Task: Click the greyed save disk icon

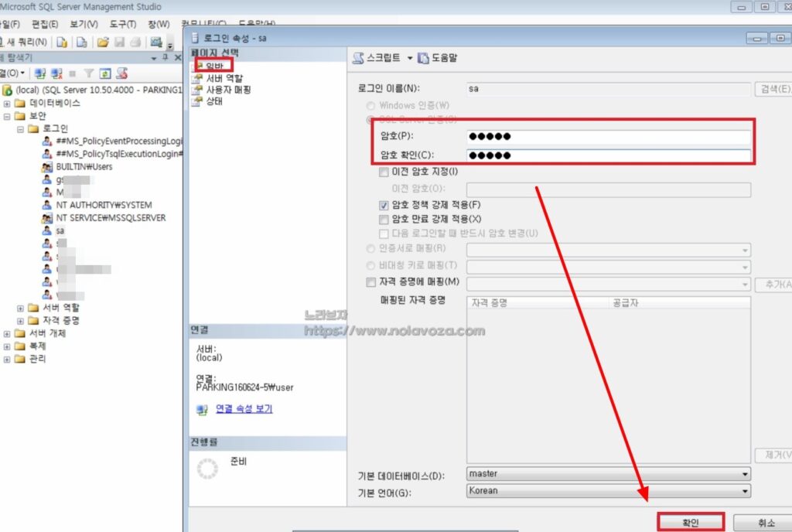Action: [x=119, y=42]
